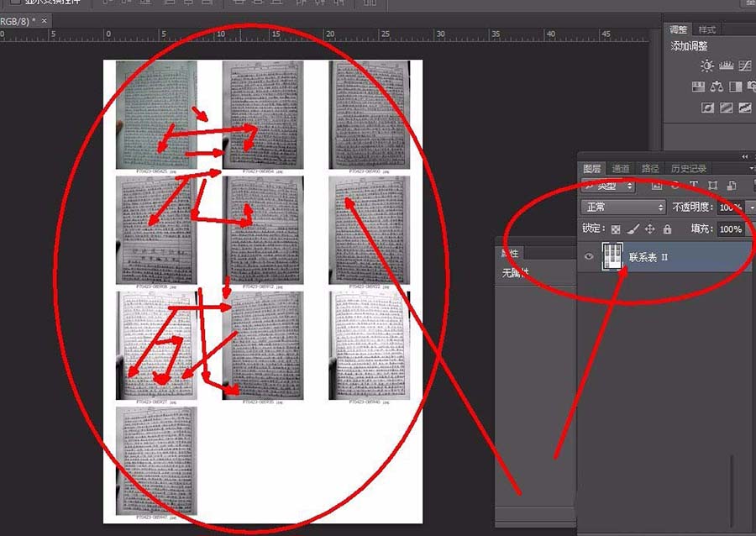Image resolution: width=756 pixels, height=536 pixels.
Task: Open the Layers panel menu button
Action: (x=752, y=168)
